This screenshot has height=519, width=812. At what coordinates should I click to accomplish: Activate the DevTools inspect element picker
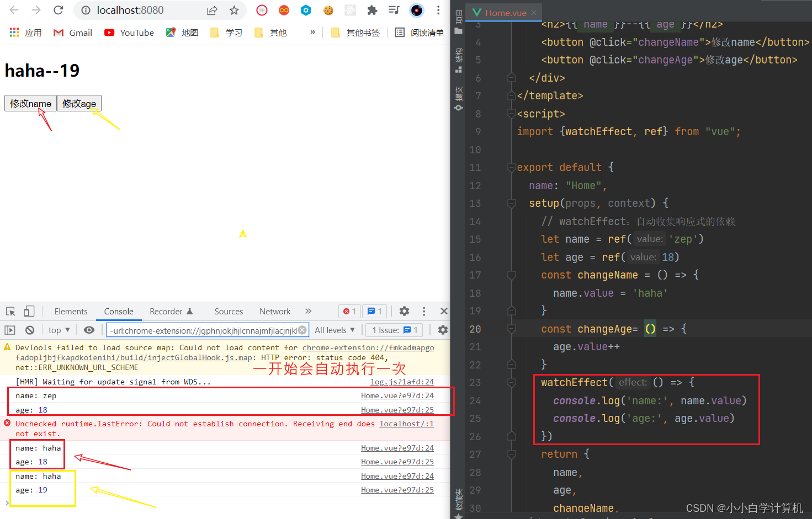pos(10,311)
